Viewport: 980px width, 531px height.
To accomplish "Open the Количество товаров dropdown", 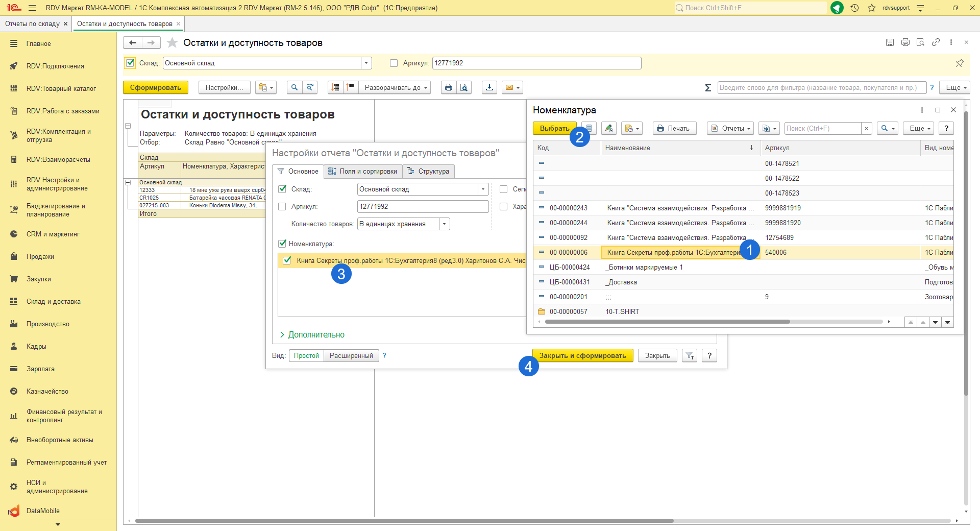I will 444,224.
